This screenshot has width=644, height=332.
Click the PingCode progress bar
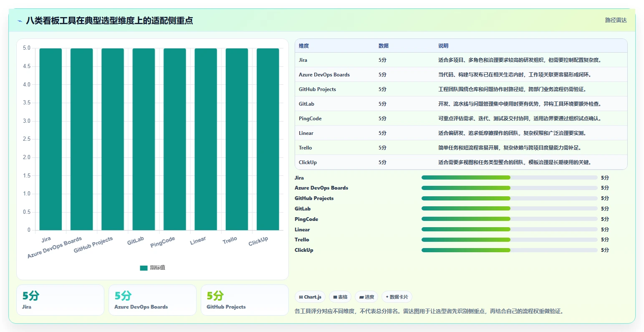510,219
